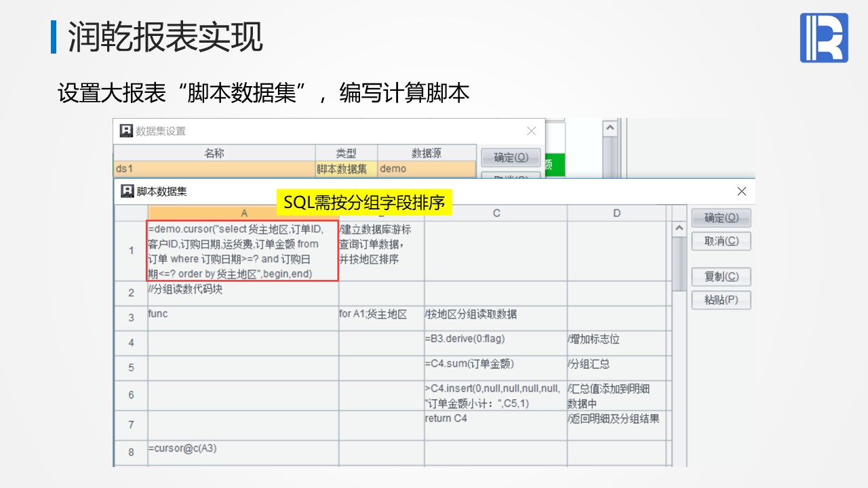Select row header 3 in script grid
Image resolution: width=868 pixels, height=488 pixels.
pyautogui.click(x=131, y=319)
